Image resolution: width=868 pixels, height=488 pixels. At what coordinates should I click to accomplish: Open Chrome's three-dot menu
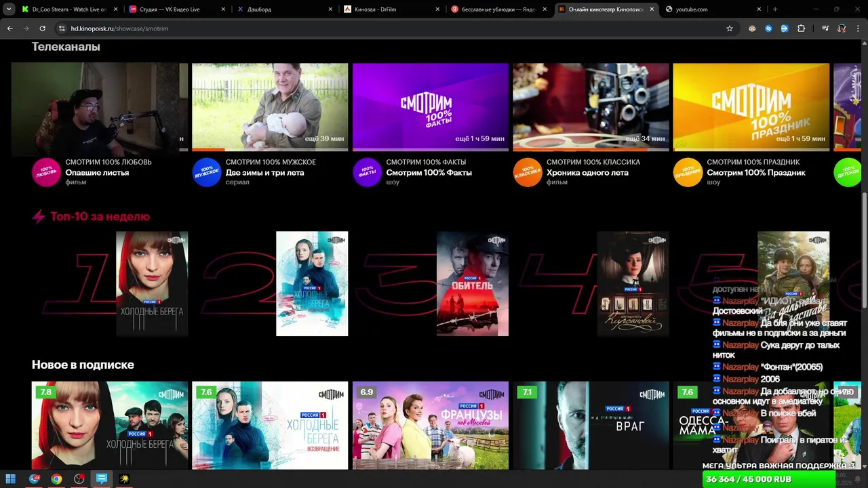(x=858, y=28)
